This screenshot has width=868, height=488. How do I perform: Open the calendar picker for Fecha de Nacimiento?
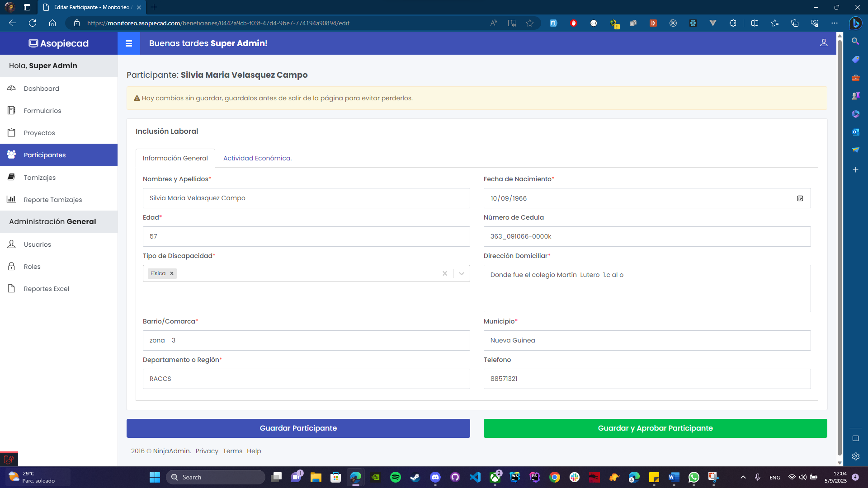coord(800,198)
